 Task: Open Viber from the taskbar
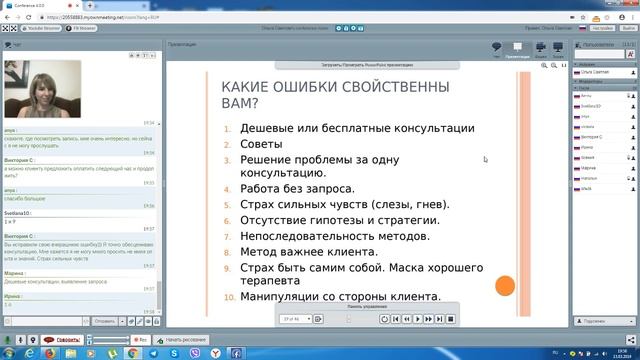click(195, 353)
